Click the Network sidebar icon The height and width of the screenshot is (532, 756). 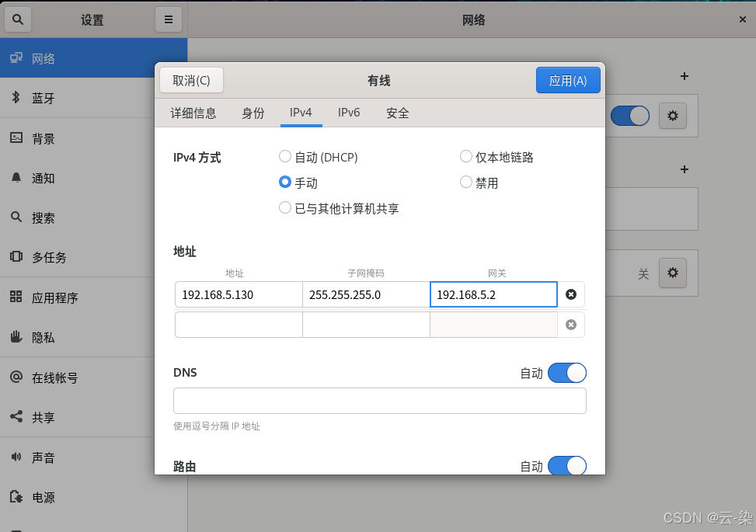[16, 58]
